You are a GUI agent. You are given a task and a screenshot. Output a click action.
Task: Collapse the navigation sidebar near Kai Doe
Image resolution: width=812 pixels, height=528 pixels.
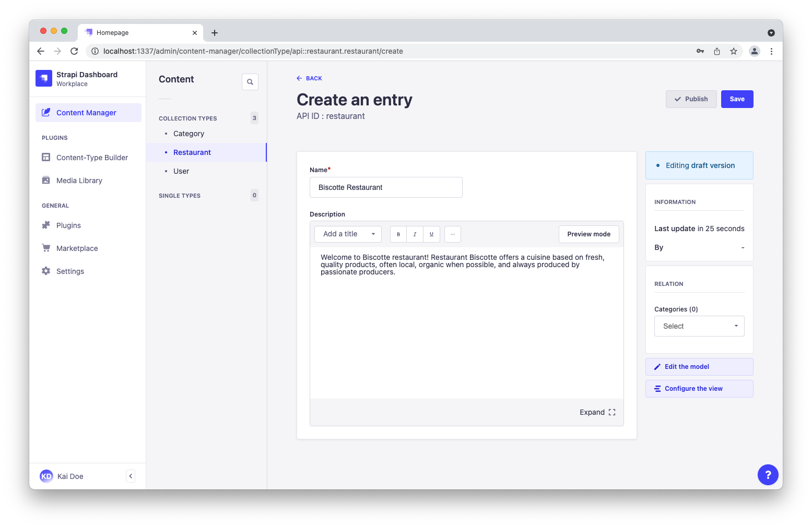coord(130,476)
